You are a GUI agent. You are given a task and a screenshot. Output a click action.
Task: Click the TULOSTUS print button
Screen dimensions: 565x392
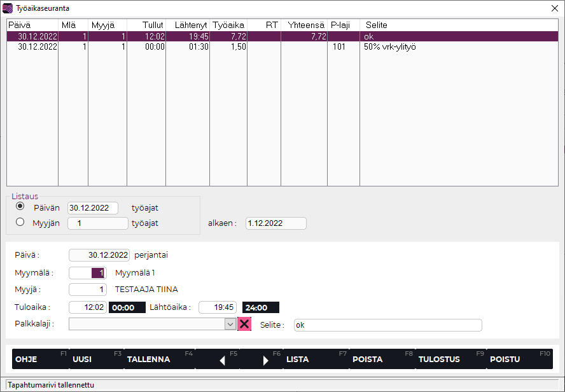tap(439, 359)
